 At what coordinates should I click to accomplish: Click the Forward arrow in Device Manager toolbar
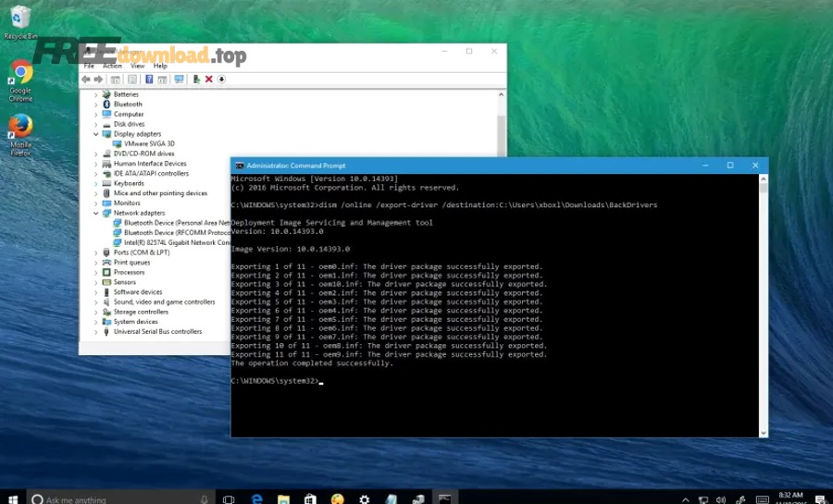click(x=98, y=79)
